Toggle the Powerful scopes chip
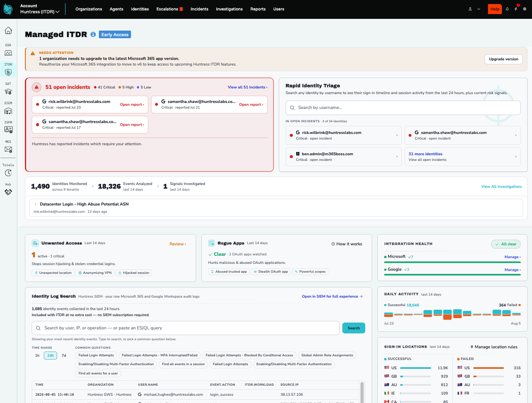The image size is (532, 403). pyautogui.click(x=310, y=271)
